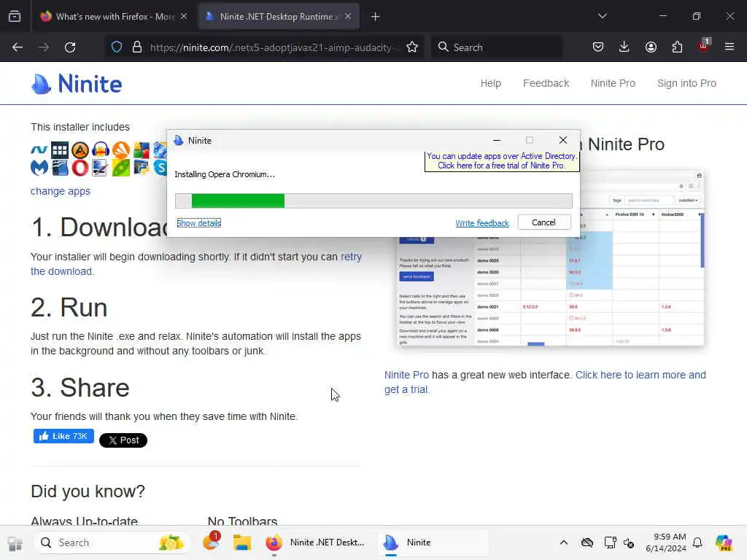Show details in Ninite installer dialog
The height and width of the screenshot is (560, 747).
click(198, 223)
